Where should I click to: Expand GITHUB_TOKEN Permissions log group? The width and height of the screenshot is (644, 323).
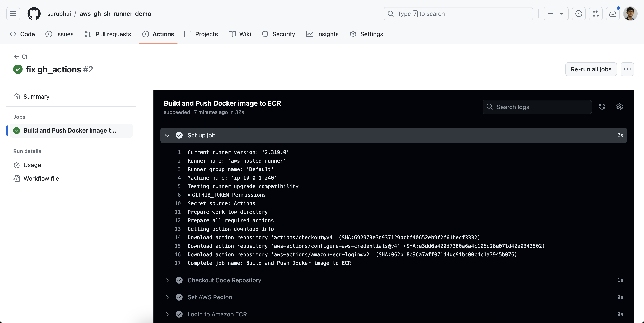click(x=189, y=195)
